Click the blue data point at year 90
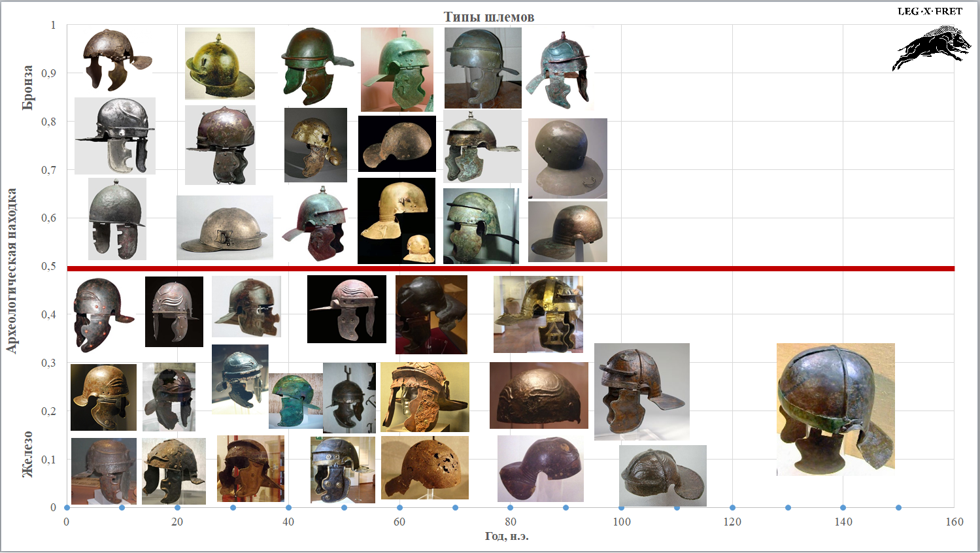980x553 pixels. (x=566, y=508)
